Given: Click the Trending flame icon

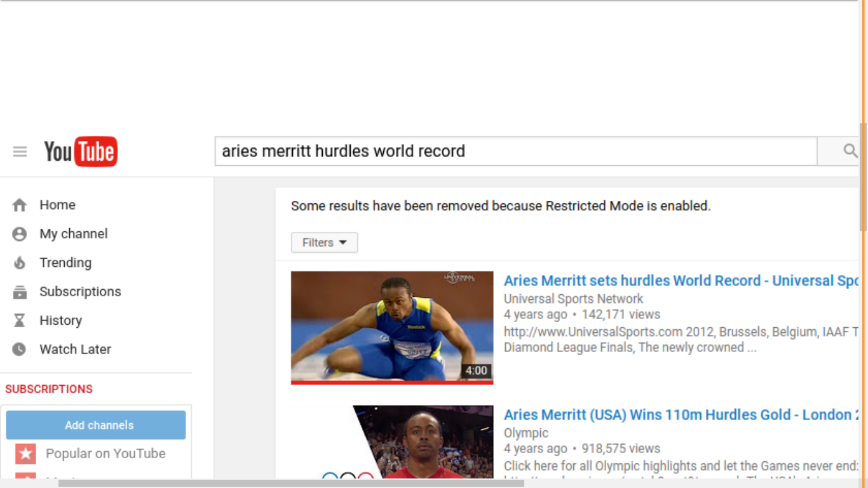Looking at the screenshot, I should pos(20,263).
